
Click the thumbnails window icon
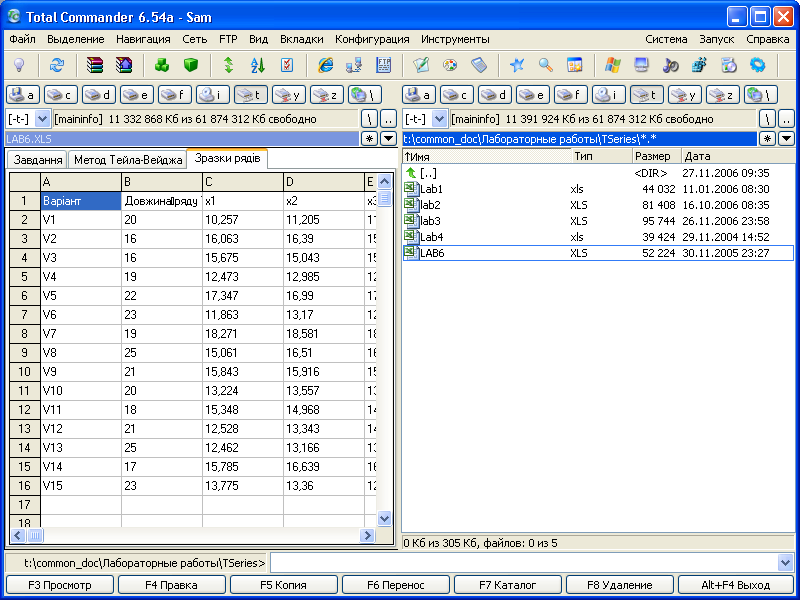pyautogui.click(x=575, y=65)
